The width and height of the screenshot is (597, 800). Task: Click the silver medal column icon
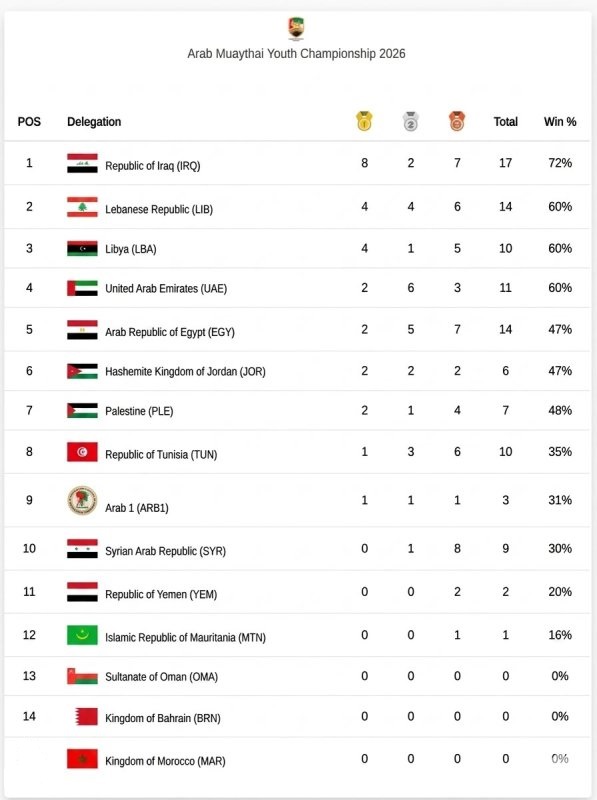pyautogui.click(x=411, y=121)
